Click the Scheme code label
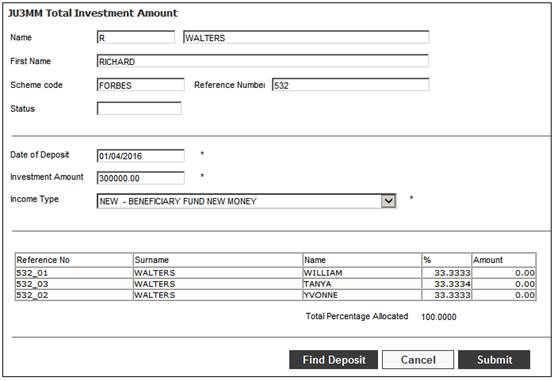The width and height of the screenshot is (554, 381). tap(36, 85)
